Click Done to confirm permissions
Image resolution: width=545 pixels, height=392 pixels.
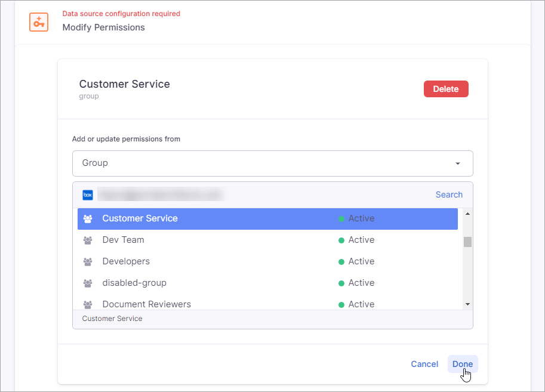point(462,364)
